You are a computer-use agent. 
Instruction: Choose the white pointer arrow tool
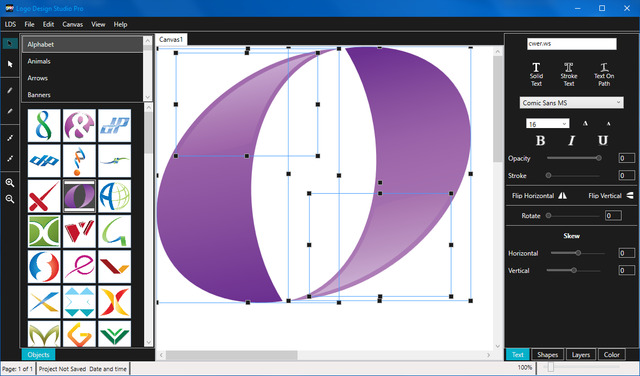[10, 64]
